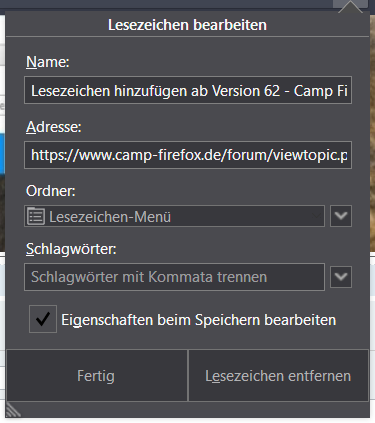Expand the tag list chevron beside Schlagwörter field
This screenshot has height=423, width=375.
tap(341, 277)
